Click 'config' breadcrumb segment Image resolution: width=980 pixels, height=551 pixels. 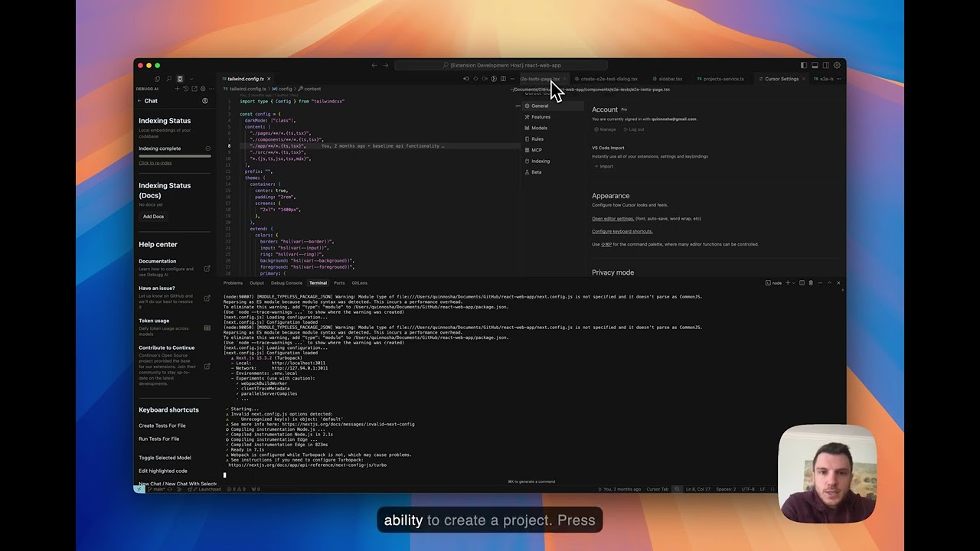283,89
